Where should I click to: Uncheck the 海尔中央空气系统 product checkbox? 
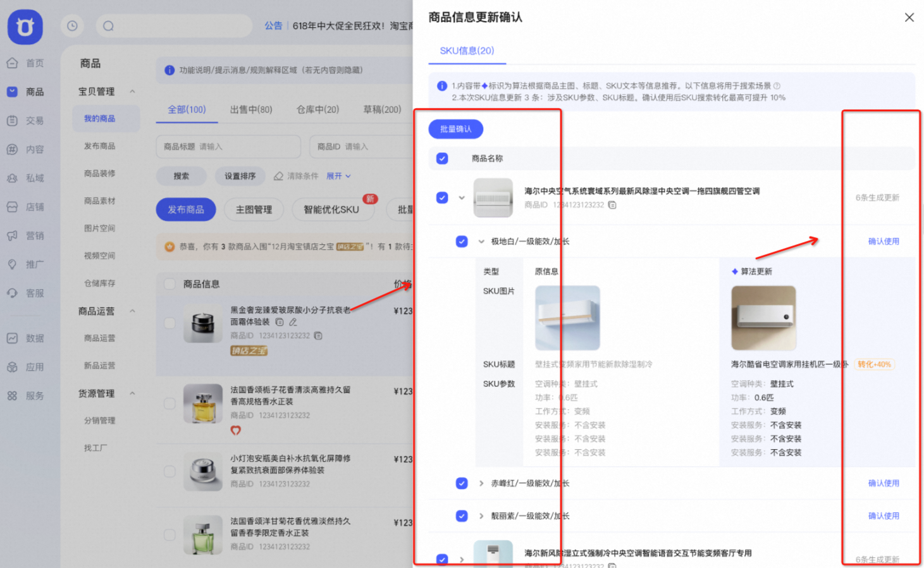pyautogui.click(x=442, y=197)
